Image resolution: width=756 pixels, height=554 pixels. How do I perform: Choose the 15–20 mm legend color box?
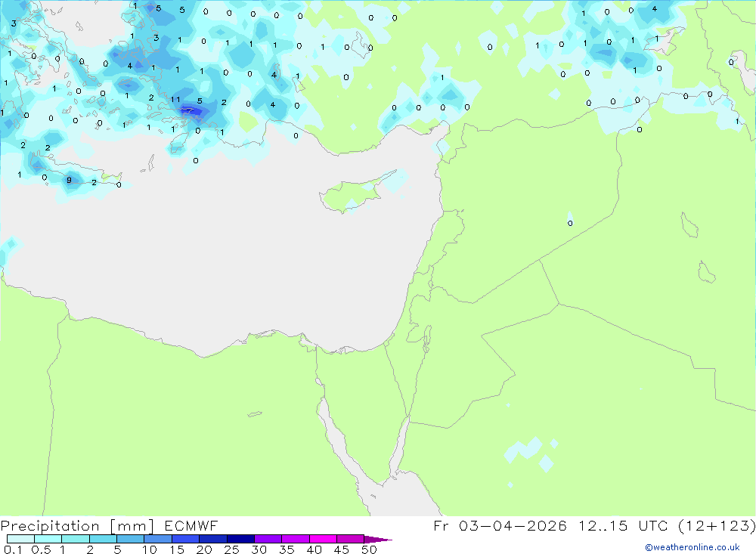tap(185, 539)
